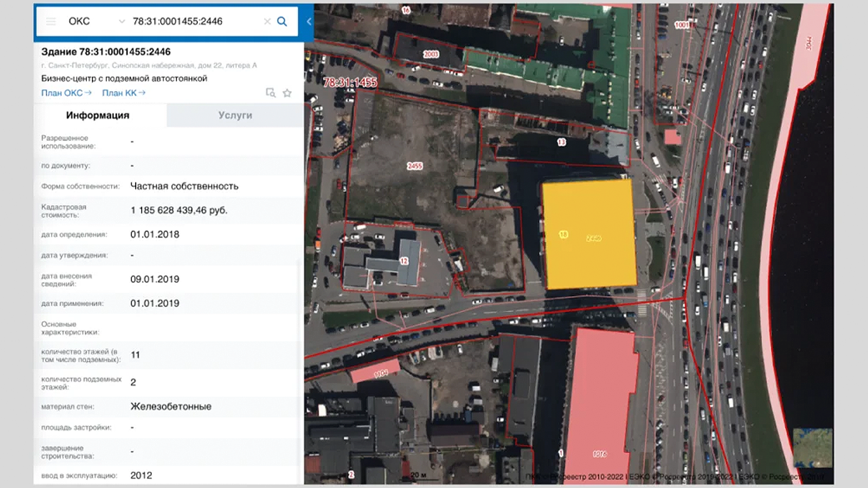
Task: Click the building marker numbered 13
Action: (x=561, y=142)
